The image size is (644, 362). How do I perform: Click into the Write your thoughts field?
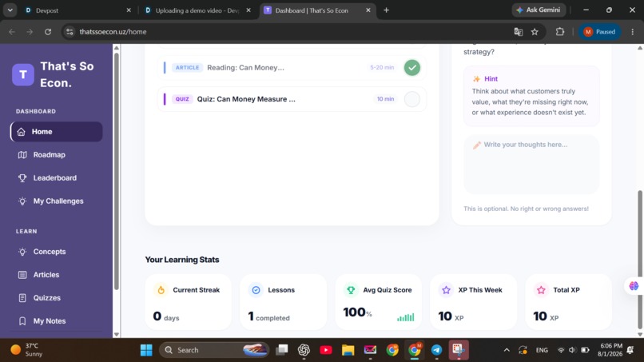click(531, 164)
